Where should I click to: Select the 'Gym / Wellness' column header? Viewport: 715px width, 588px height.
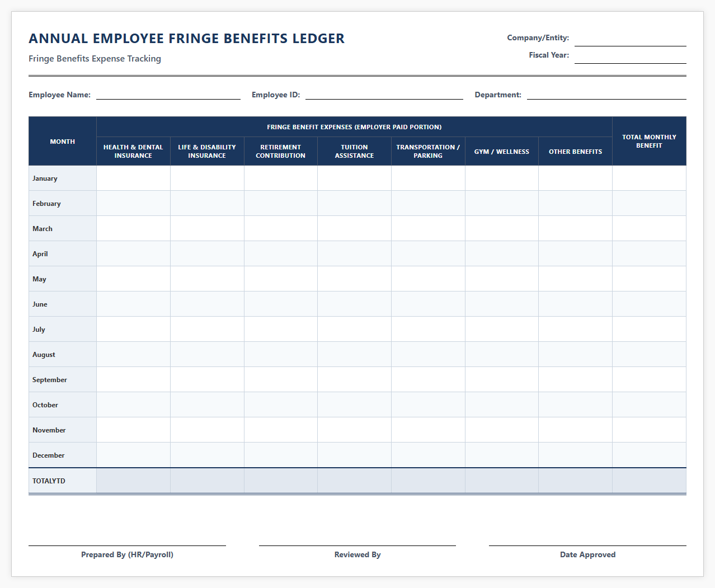(x=502, y=151)
